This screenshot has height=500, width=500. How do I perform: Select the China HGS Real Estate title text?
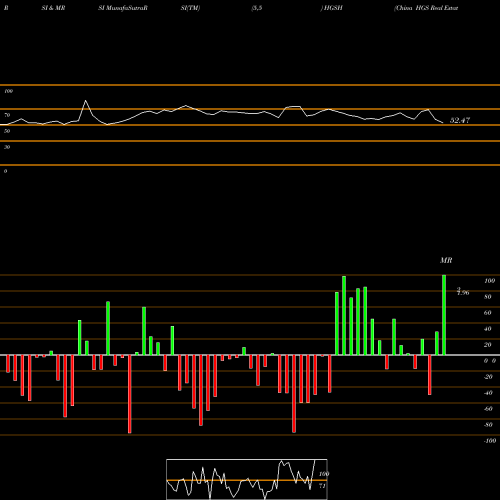(x=426, y=8)
